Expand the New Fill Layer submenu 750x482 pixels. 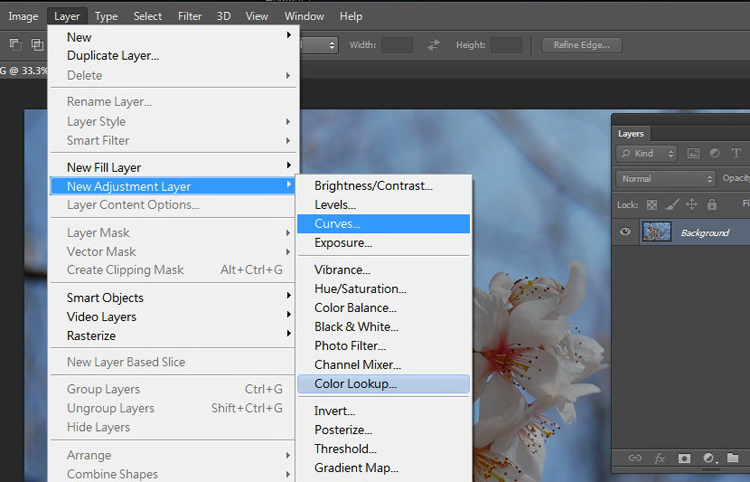[x=173, y=167]
